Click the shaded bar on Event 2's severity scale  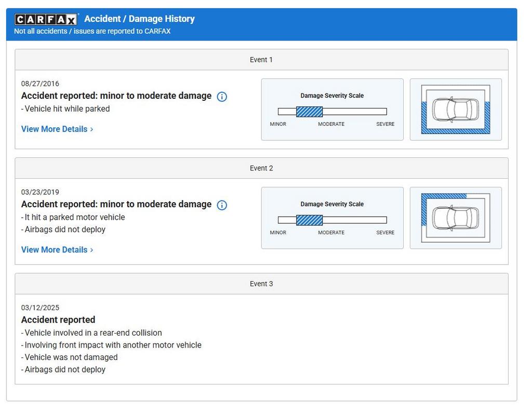[309, 220]
